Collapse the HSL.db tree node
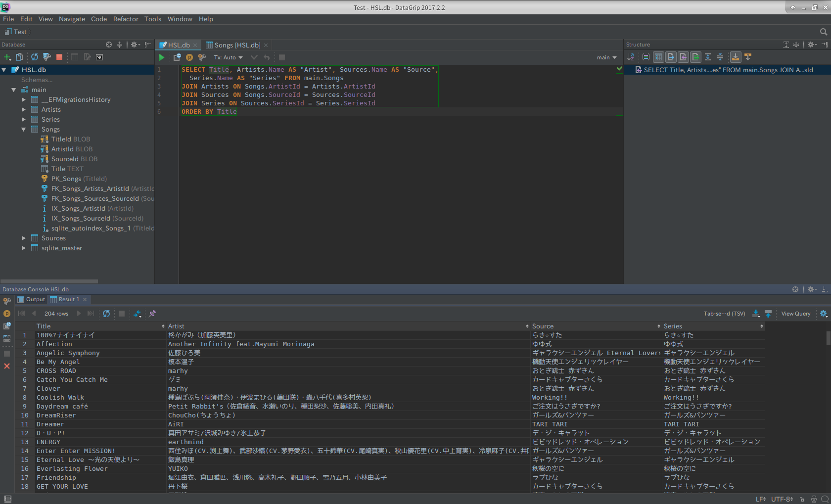 [4, 70]
